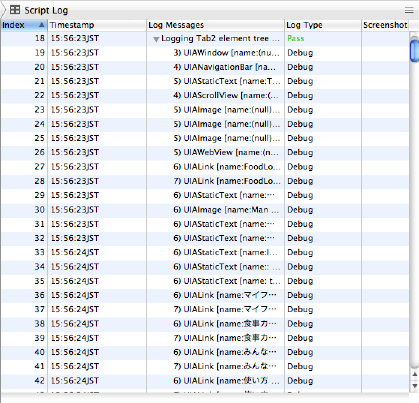The width and height of the screenshot is (419, 403).
Task: Select row 40 UIALink みんな message
Action: point(225,352)
